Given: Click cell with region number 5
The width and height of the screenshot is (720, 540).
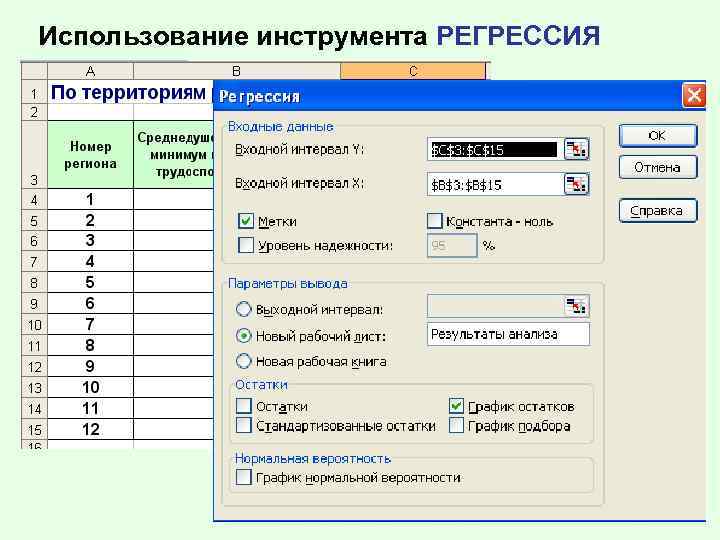Looking at the screenshot, I should click(90, 282).
